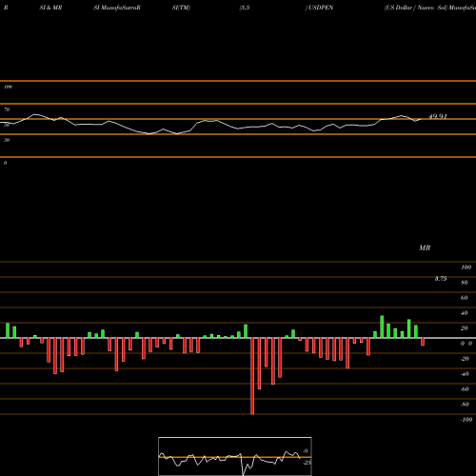Click the tallest red bar reaching -100
This screenshot has height=476, width=476.
(252, 376)
